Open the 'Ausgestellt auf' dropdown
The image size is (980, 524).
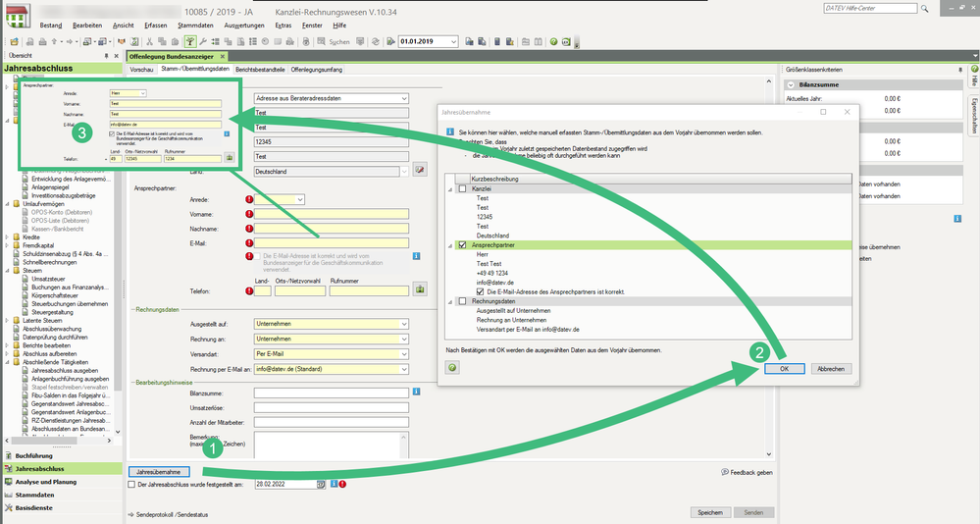coord(404,324)
